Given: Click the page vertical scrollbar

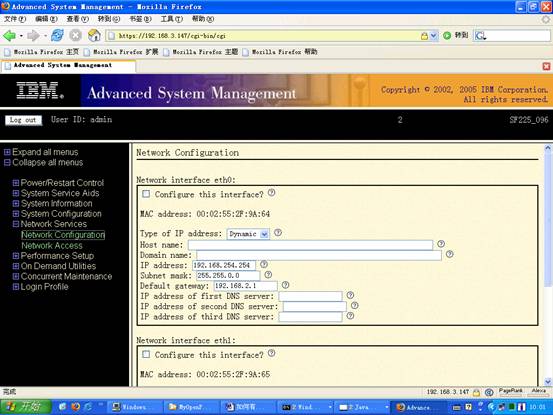Looking at the screenshot, I should click(x=548, y=264).
